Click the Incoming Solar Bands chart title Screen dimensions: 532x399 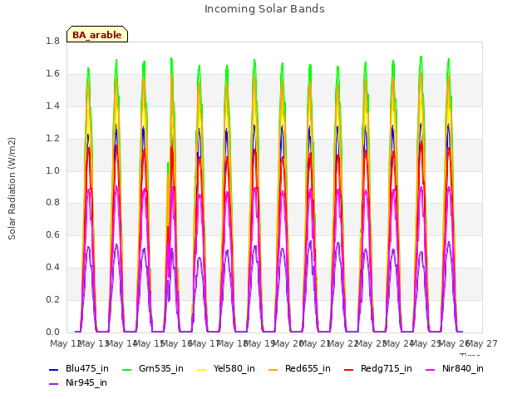[x=264, y=9]
